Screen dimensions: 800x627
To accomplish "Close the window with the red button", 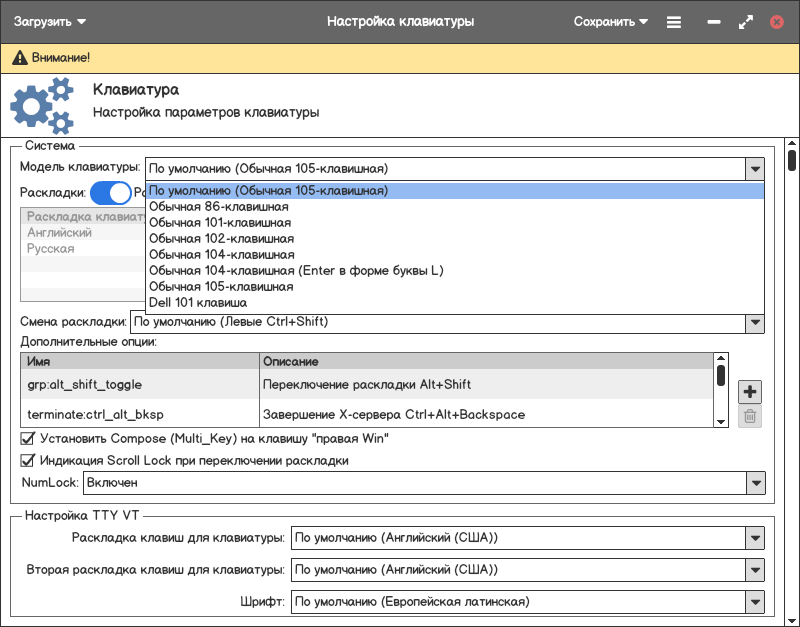I will [776, 21].
